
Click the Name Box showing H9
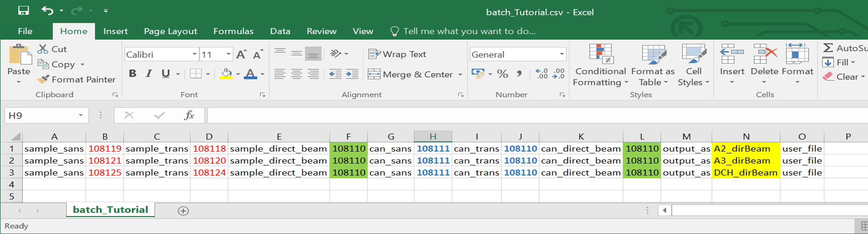40,115
